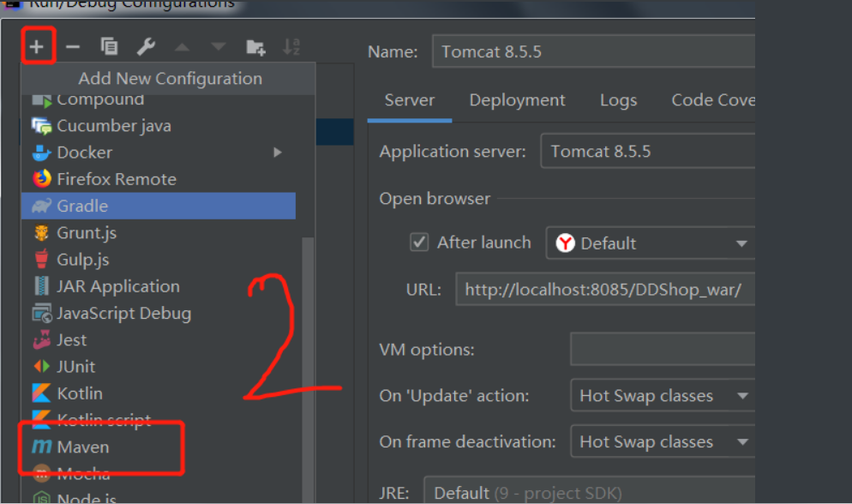The height and width of the screenshot is (504, 852).
Task: Click the JUnit icon
Action: (x=42, y=366)
